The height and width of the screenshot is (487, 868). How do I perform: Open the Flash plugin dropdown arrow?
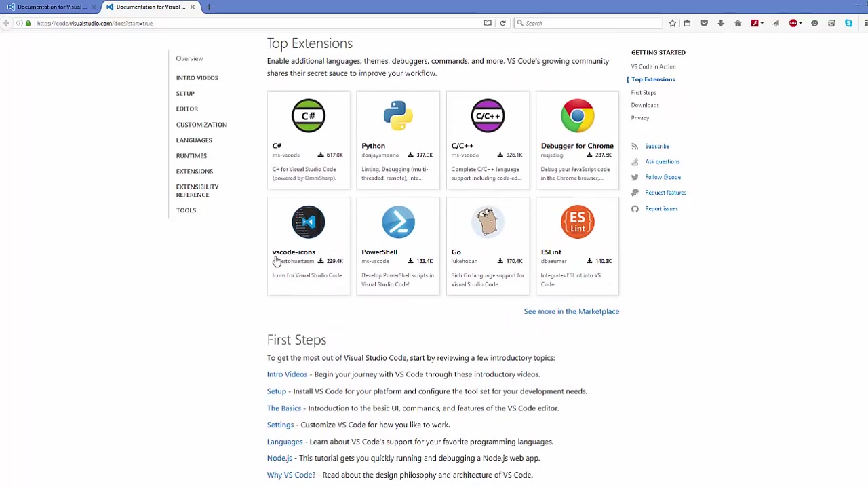click(x=762, y=23)
